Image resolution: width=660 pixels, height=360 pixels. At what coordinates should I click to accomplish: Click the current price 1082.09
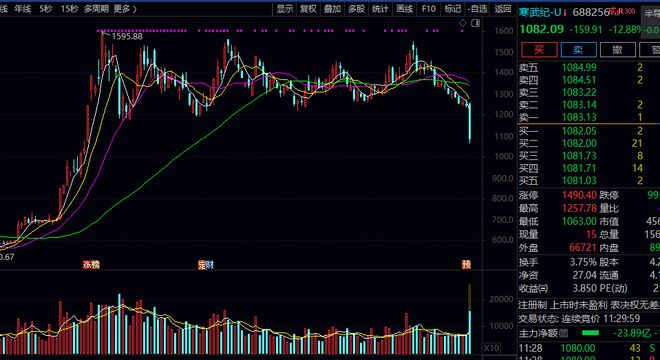click(541, 29)
